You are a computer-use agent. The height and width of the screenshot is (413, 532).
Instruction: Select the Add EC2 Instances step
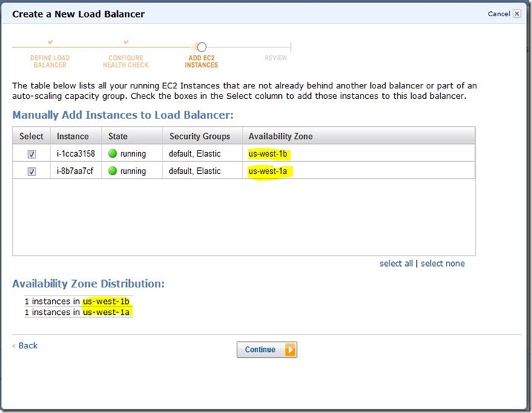202,62
